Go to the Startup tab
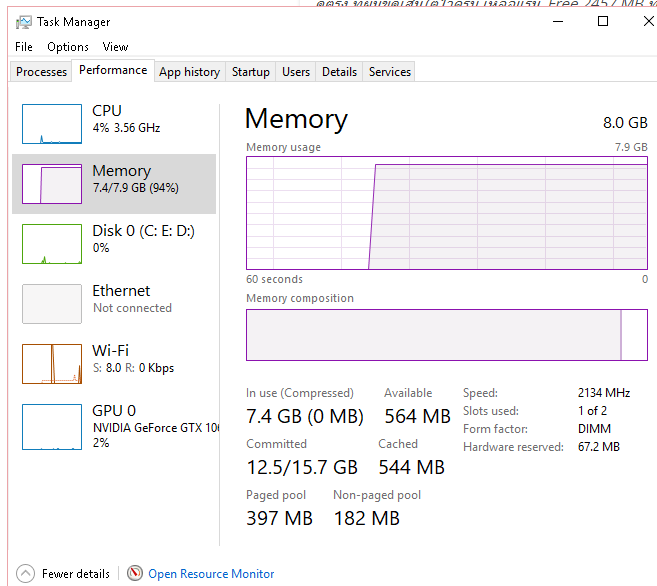Screen dimensions: 657x586 point(250,71)
